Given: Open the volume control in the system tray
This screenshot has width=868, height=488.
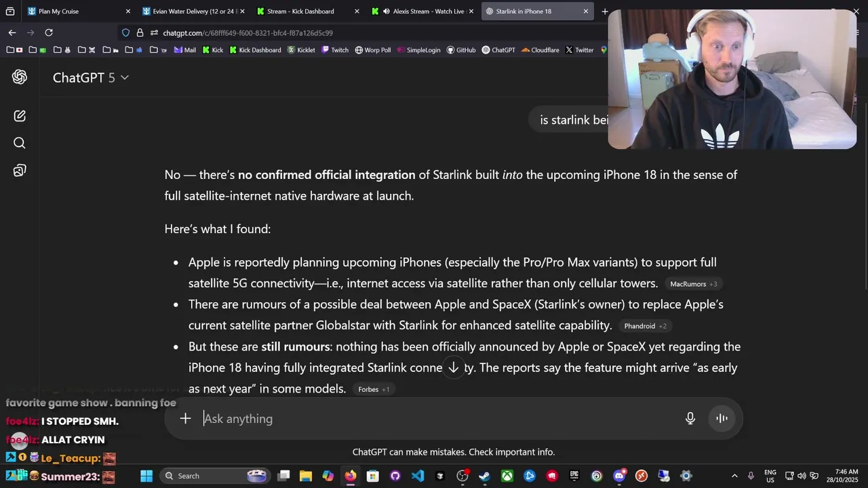Looking at the screenshot, I should pyautogui.click(x=802, y=476).
